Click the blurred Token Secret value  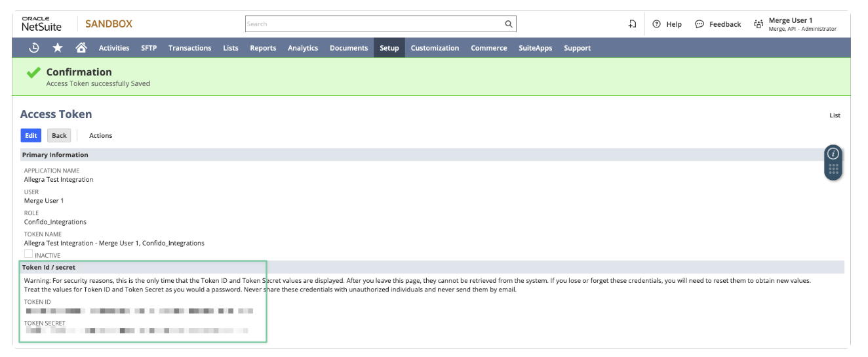tap(136, 331)
